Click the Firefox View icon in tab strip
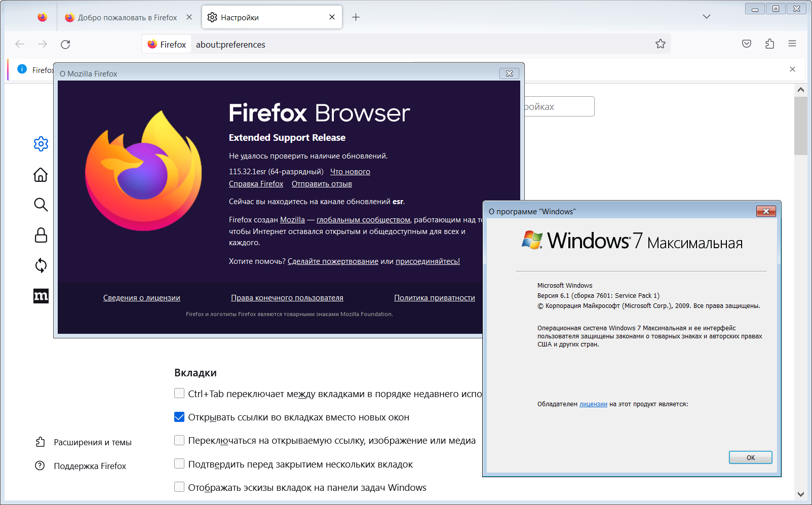 (x=43, y=17)
